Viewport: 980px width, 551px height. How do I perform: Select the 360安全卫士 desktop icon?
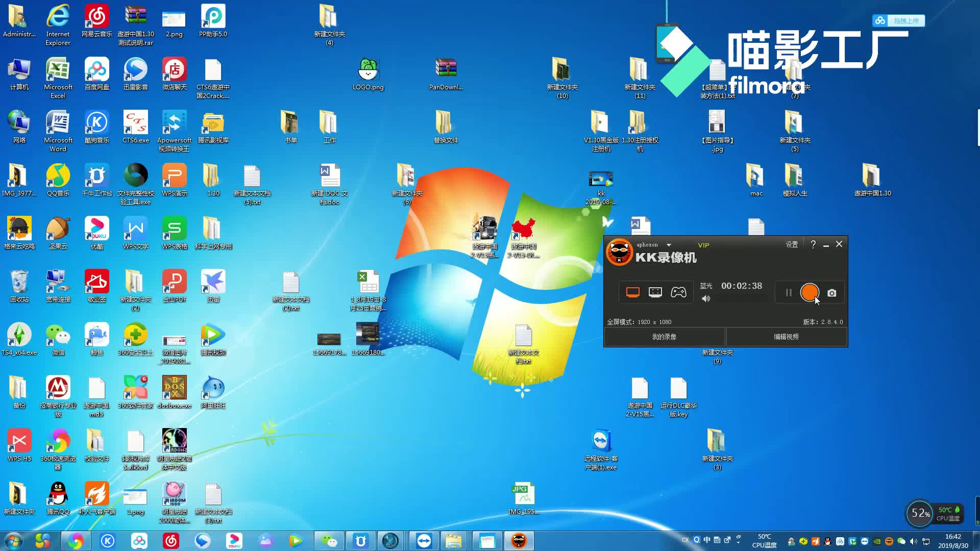[136, 339]
